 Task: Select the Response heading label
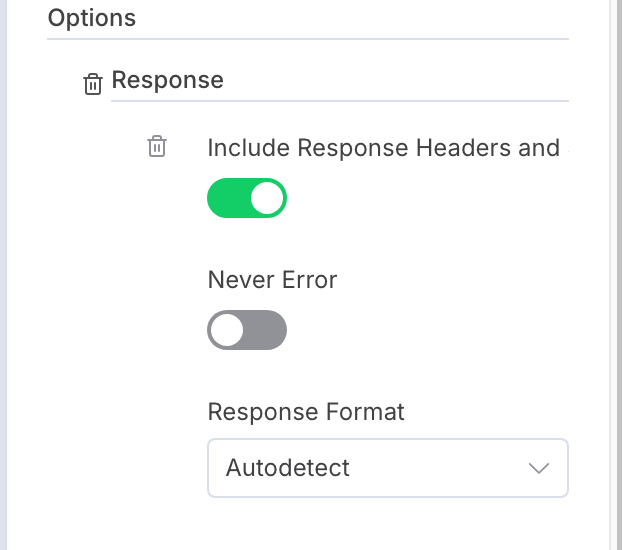[167, 80]
